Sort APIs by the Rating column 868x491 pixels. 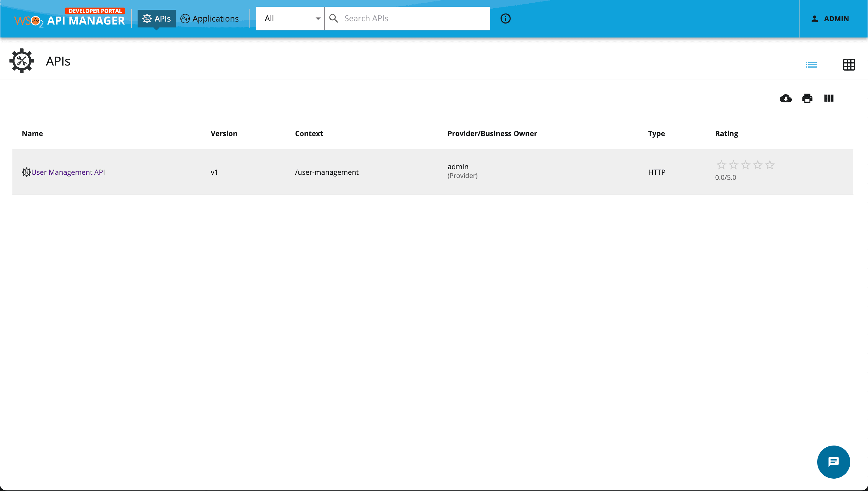726,133
